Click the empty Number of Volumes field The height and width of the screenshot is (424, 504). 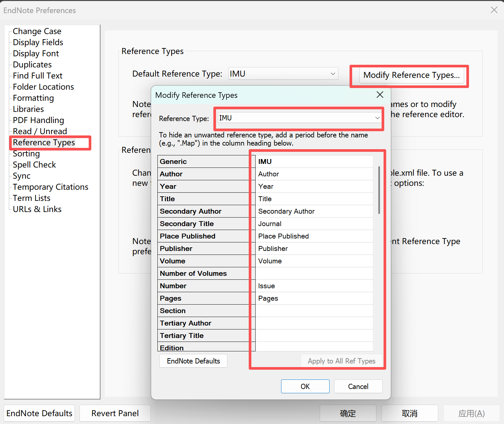click(x=314, y=273)
